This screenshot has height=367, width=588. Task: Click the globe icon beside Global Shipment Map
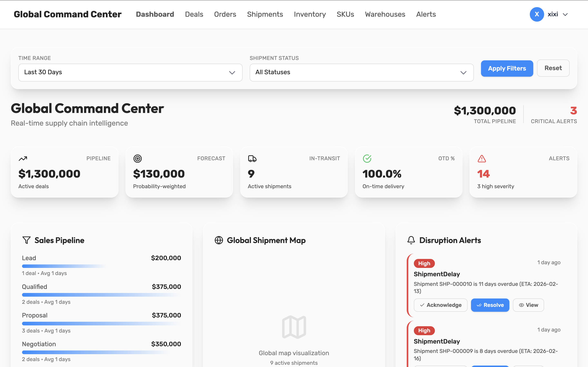(219, 240)
